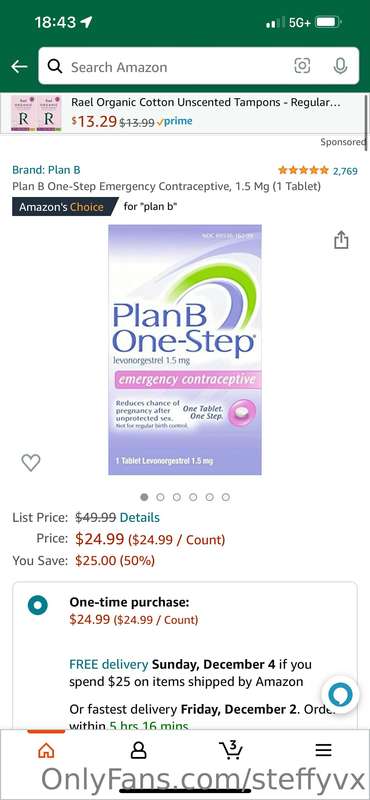The width and height of the screenshot is (370, 800).
Task: Open the Alexa assistant floating button
Action: click(x=340, y=694)
